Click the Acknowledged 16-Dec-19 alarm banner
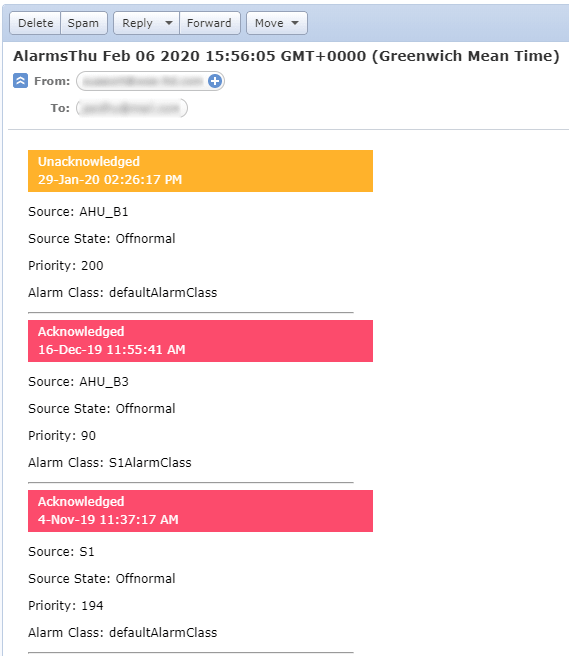The width and height of the screenshot is (569, 656). [200, 341]
